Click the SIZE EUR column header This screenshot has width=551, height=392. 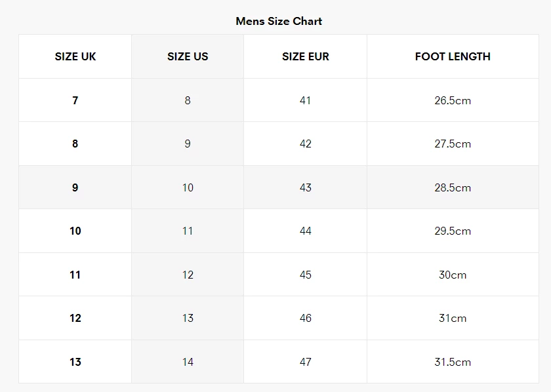(305, 56)
